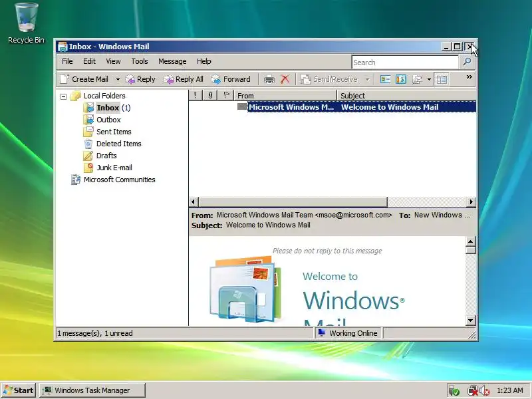This screenshot has width=532, height=399.
Task: Click the preview pane scroll down arrow
Action: [x=471, y=321]
